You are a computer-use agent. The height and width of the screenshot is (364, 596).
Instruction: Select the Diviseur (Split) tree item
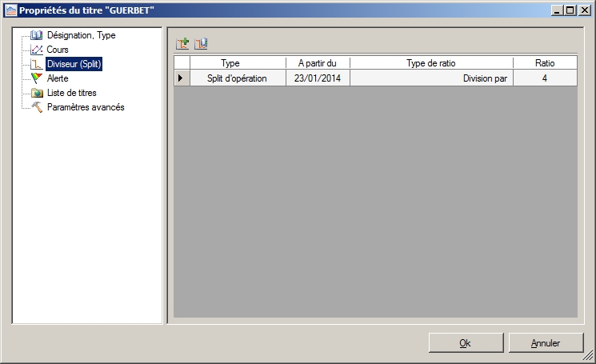pos(74,64)
